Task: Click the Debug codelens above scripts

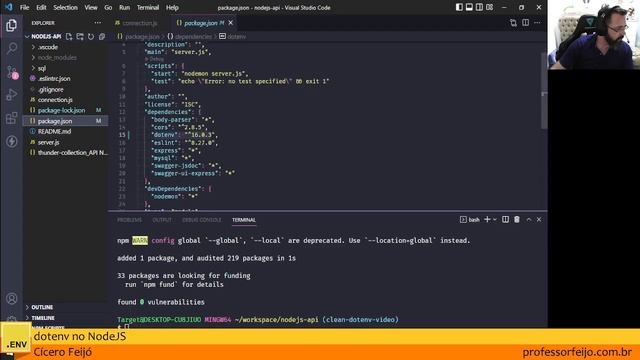Action: (x=155, y=59)
